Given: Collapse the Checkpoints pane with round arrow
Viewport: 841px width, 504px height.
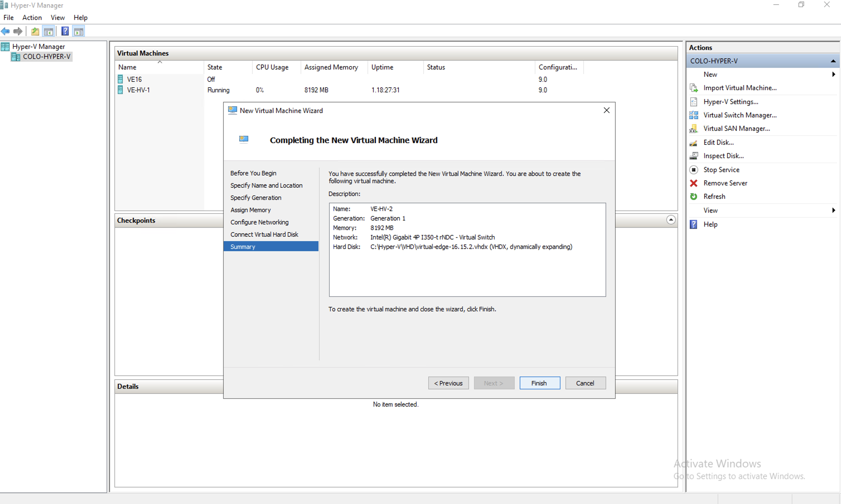Looking at the screenshot, I should pos(671,220).
